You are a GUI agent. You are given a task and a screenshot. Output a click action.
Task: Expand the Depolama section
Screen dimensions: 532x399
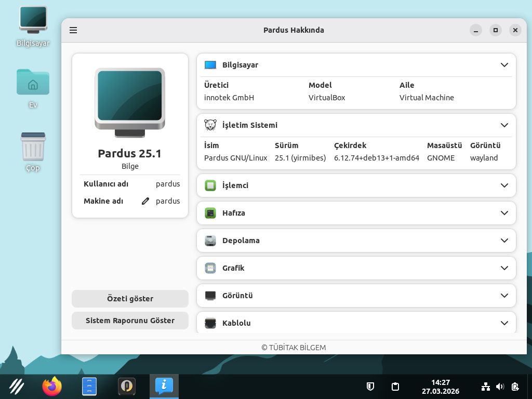point(504,241)
